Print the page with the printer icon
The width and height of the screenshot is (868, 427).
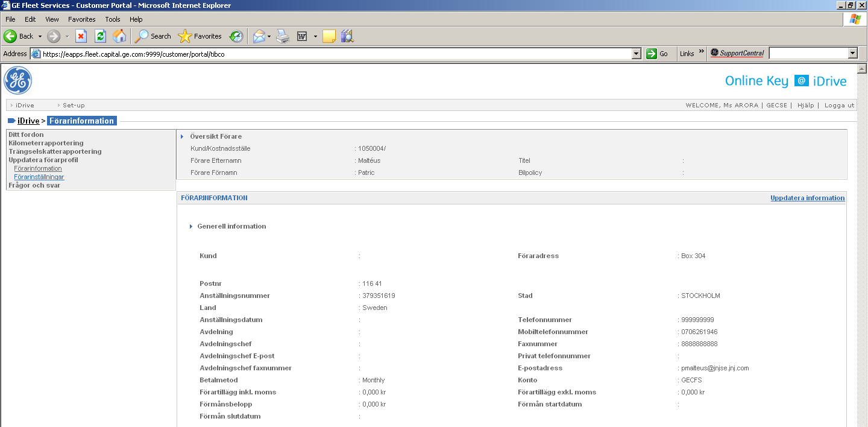click(283, 36)
